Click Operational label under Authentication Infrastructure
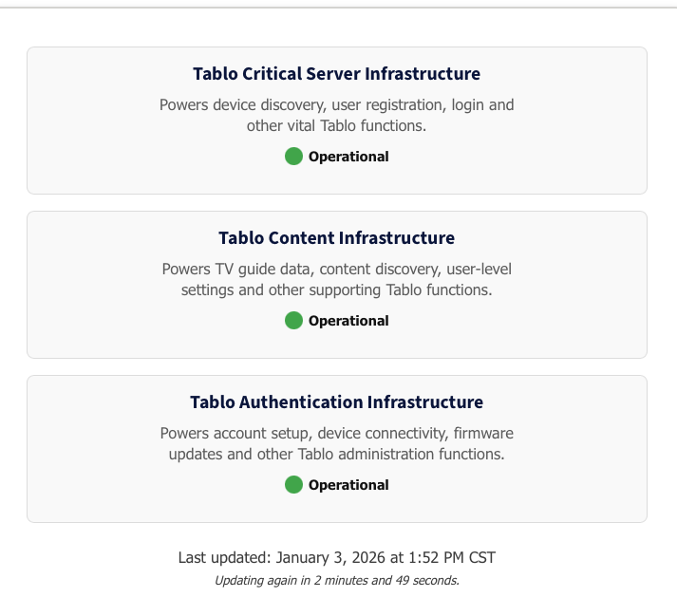Image resolution: width=677 pixels, height=616 pixels. click(348, 485)
